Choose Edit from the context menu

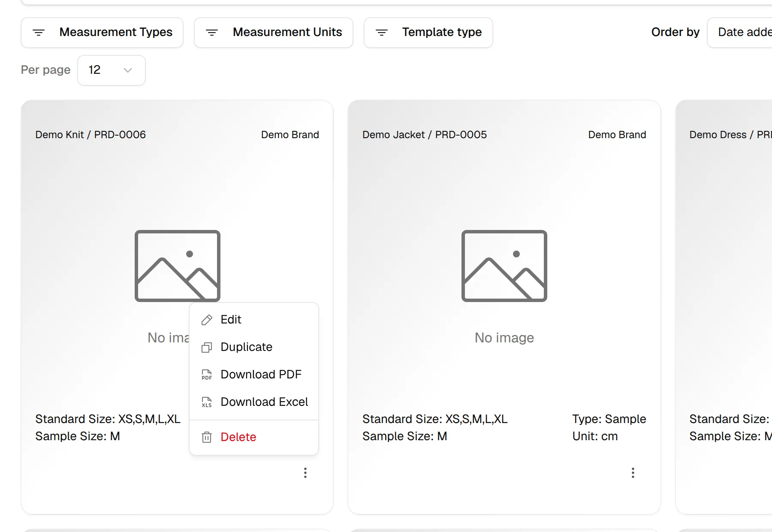click(x=254, y=320)
